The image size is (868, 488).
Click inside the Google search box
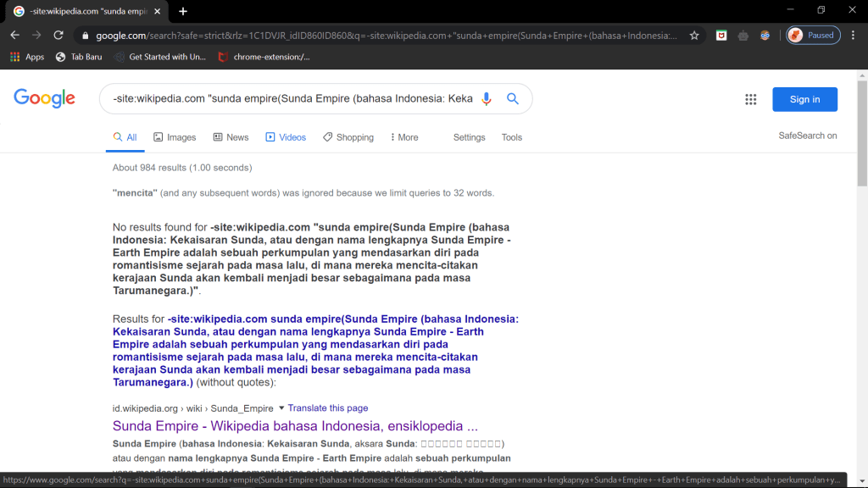coord(292,99)
